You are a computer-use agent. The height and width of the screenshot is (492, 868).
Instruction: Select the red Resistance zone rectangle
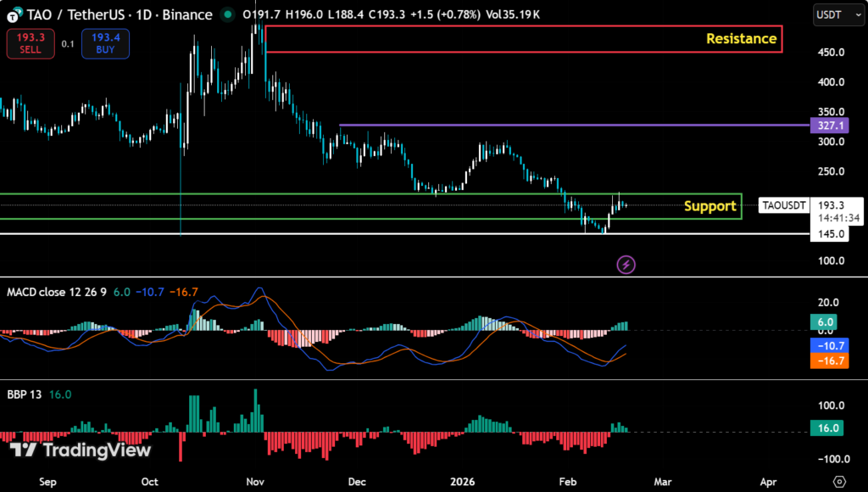[523, 26]
